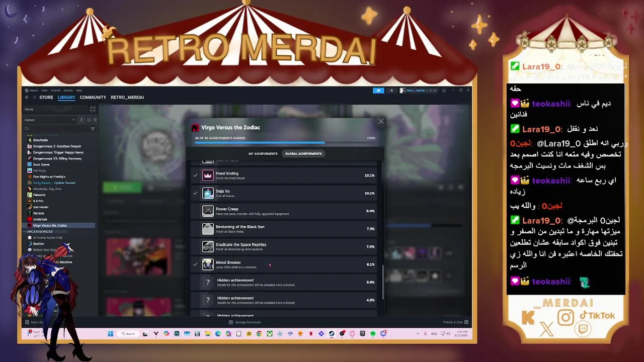Open Spotify from the taskbar
Screen dimensions: 644x362
373,334
